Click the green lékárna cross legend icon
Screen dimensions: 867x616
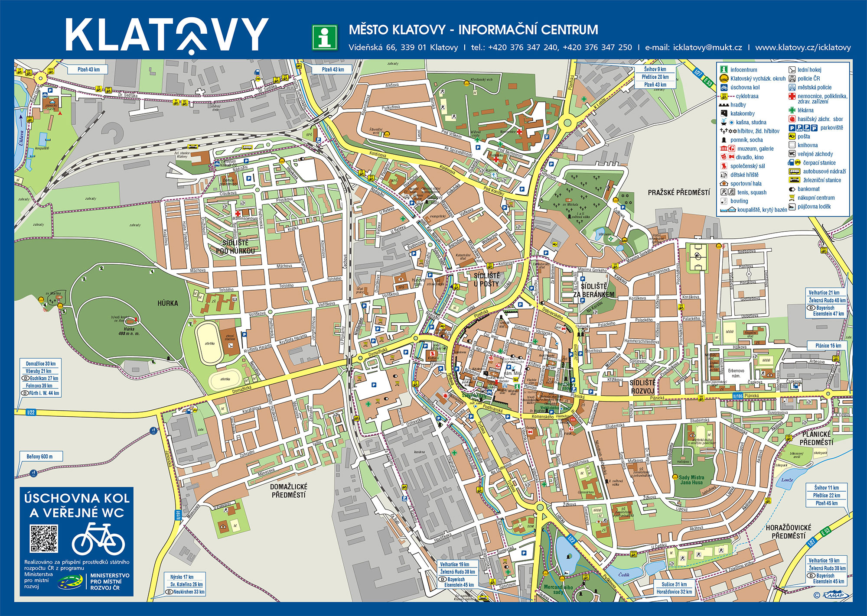(792, 110)
